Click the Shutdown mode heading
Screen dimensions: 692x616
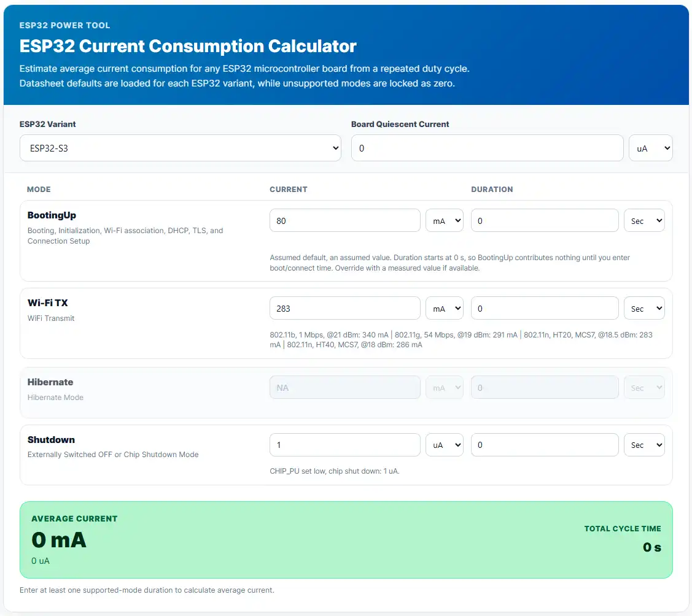point(51,440)
